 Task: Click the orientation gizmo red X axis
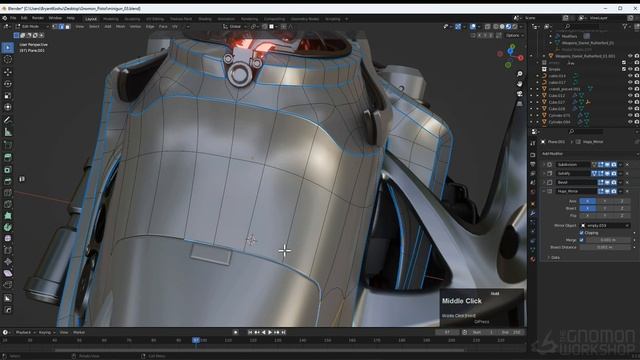point(520,58)
